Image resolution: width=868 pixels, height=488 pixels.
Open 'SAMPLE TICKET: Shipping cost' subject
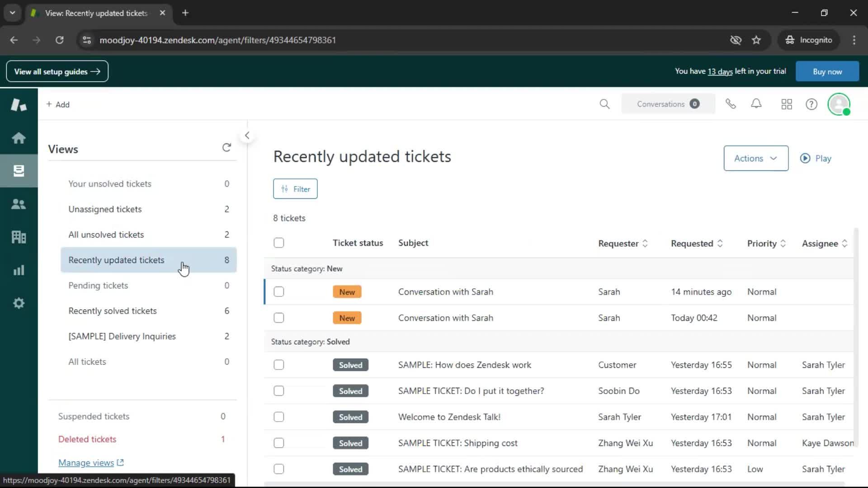(x=458, y=443)
